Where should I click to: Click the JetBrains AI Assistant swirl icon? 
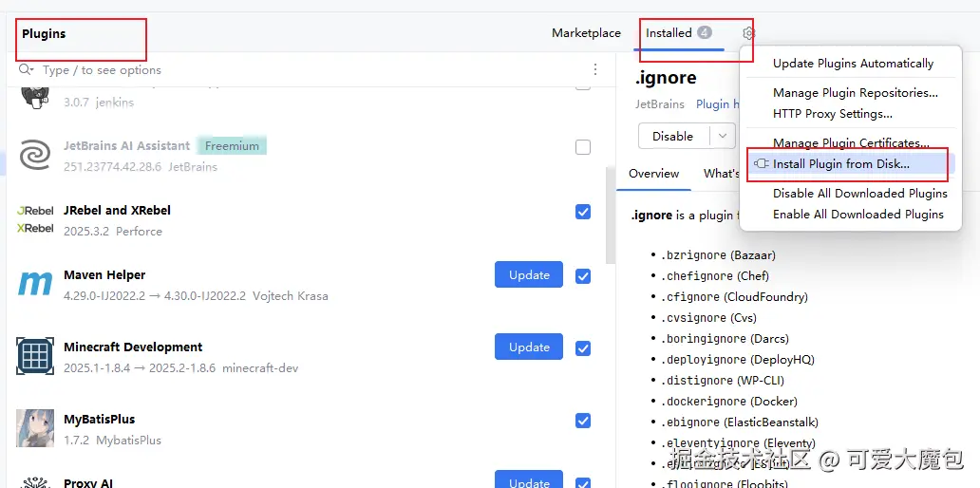coord(35,155)
